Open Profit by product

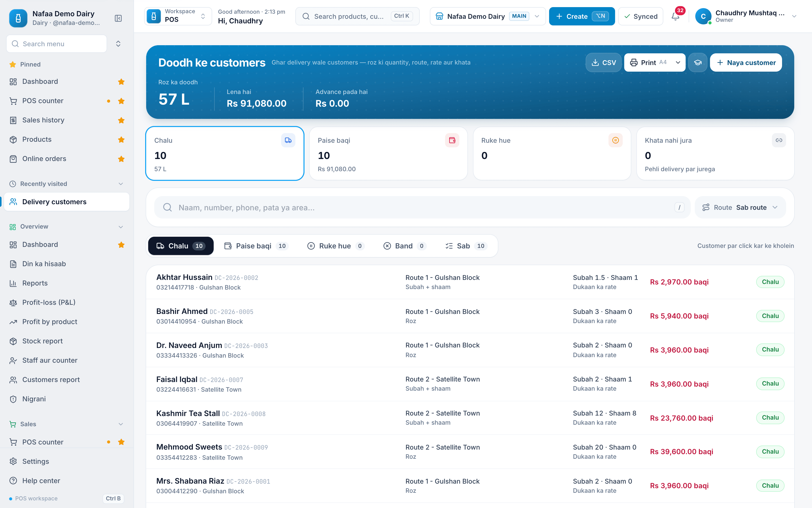click(x=66, y=322)
